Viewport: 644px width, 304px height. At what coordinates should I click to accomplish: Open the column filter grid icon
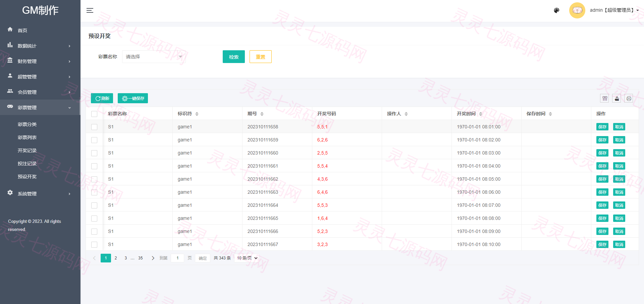coord(605,99)
